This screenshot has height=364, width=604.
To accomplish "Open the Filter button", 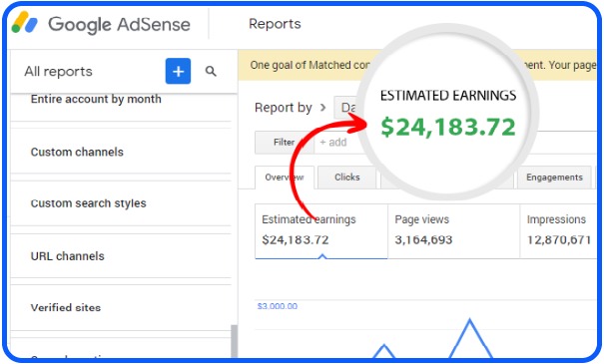I will tap(284, 143).
